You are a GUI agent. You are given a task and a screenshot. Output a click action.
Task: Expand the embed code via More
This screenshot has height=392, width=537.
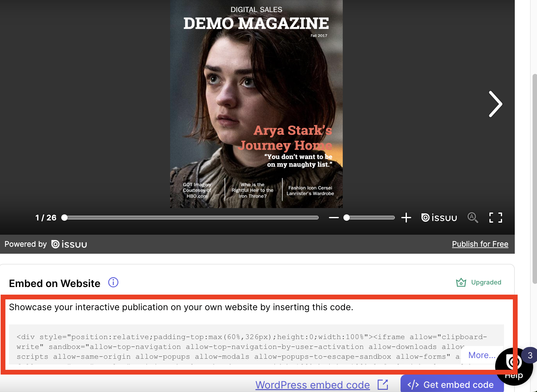481,355
